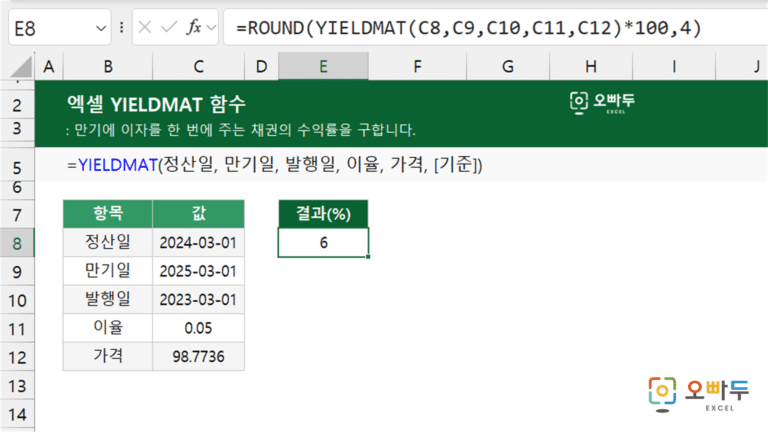Select column H header
Screen dimensions: 768x432
tap(591, 66)
